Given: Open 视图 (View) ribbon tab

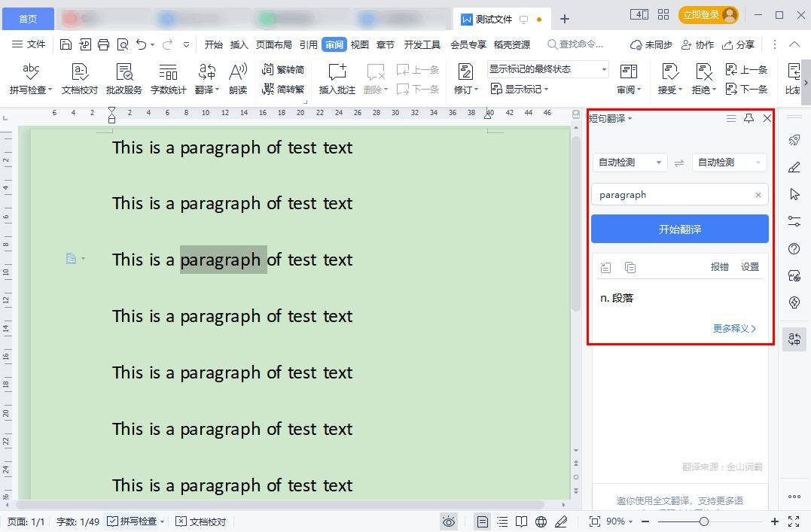Looking at the screenshot, I should [x=359, y=45].
